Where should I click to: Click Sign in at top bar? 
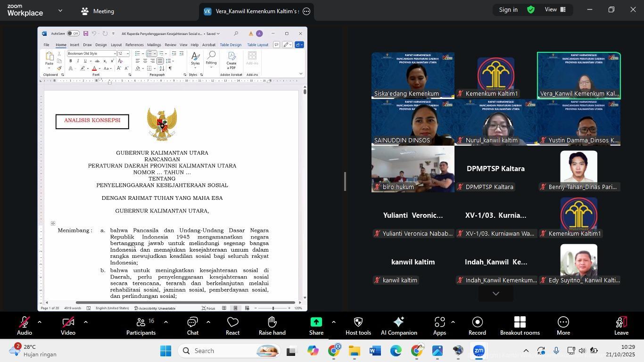click(x=508, y=9)
